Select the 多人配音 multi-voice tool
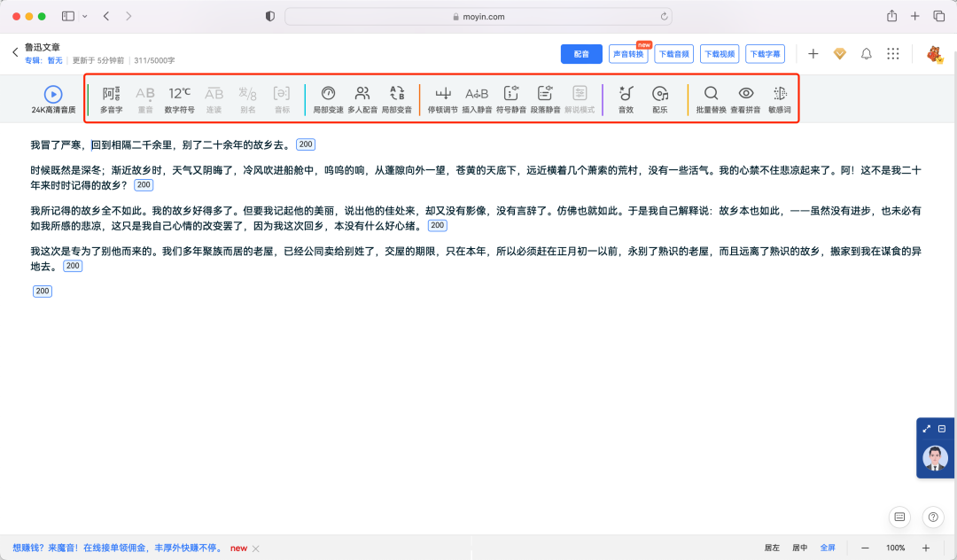This screenshot has height=560, width=957. pyautogui.click(x=362, y=99)
